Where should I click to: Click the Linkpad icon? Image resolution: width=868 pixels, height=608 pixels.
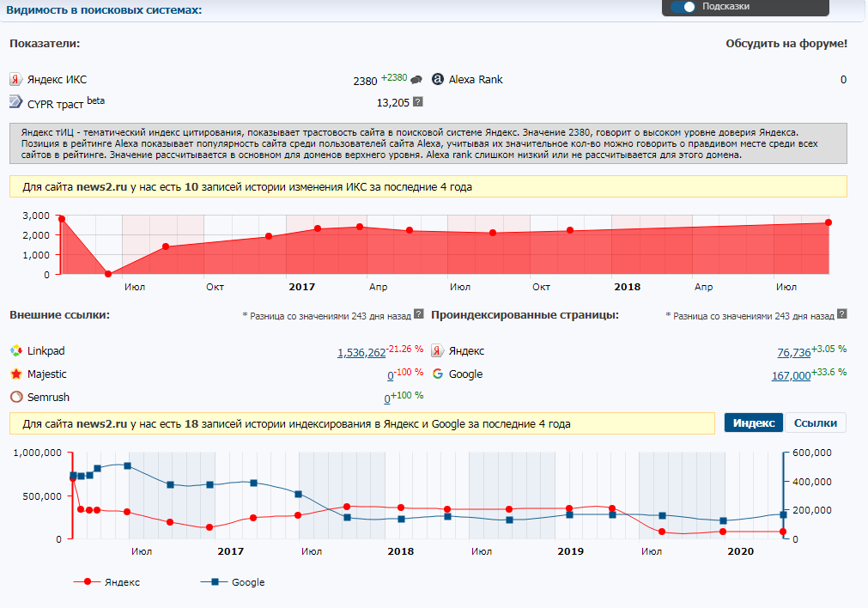[16, 350]
